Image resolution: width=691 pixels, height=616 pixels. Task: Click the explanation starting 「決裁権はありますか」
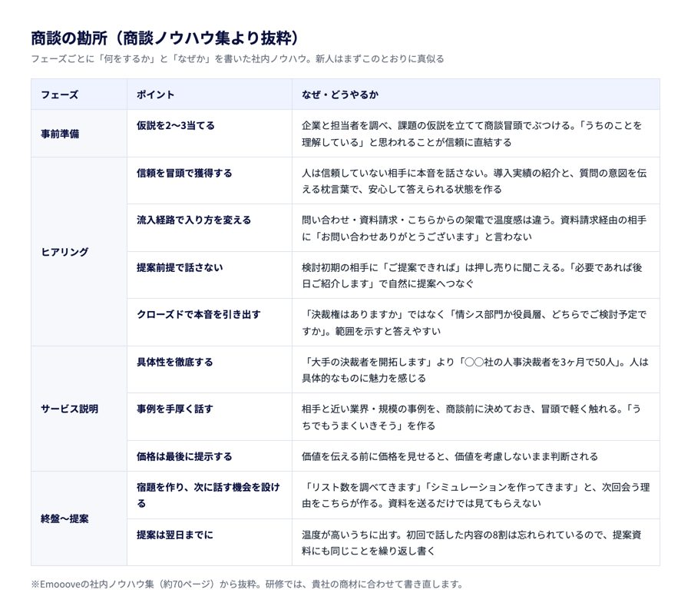474,323
